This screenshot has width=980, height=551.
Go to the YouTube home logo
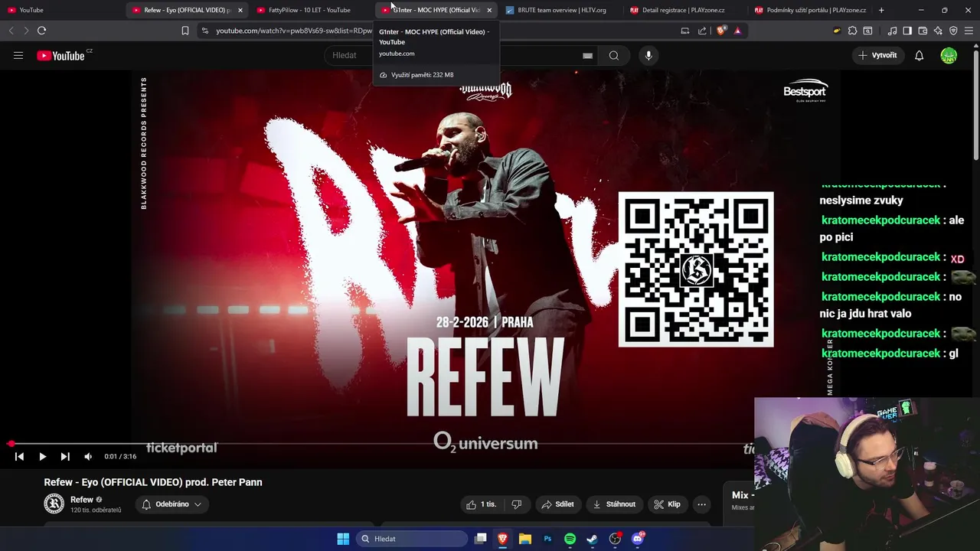click(60, 55)
